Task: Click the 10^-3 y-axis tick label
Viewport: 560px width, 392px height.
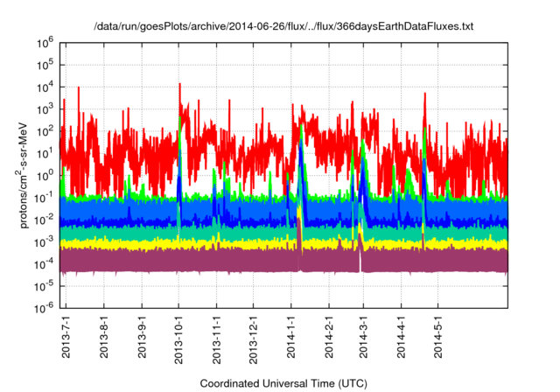Action: click(45, 242)
